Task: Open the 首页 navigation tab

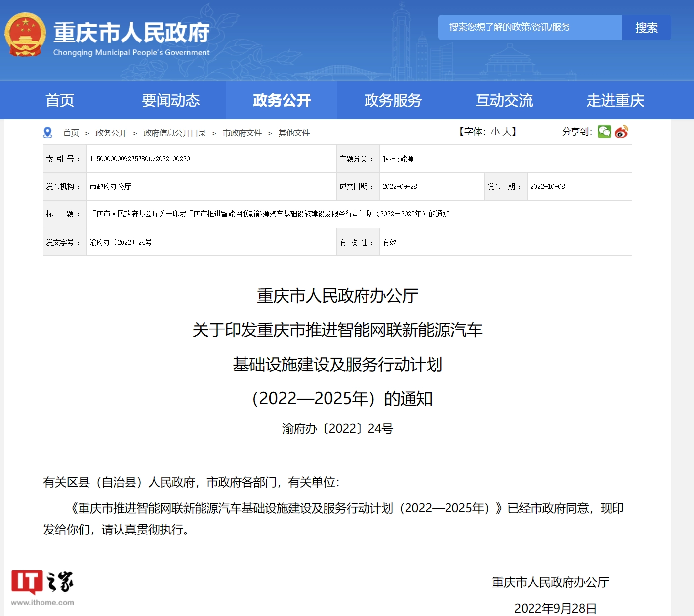Action: 60,100
